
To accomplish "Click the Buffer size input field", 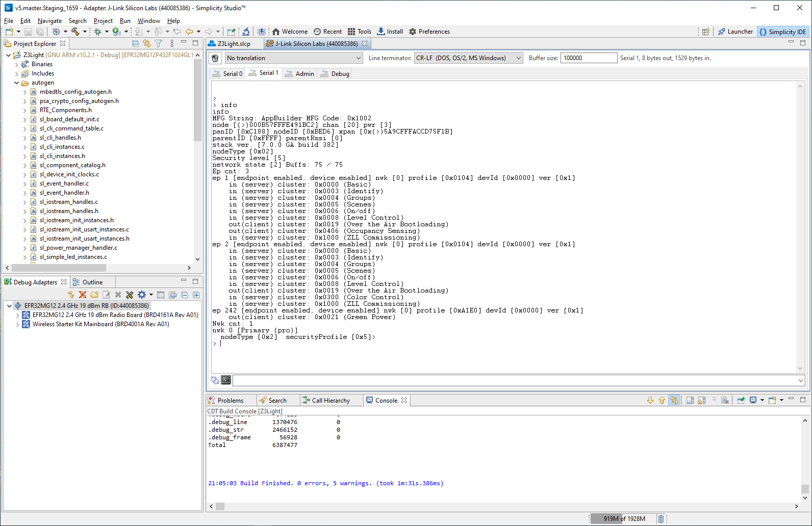I will (588, 58).
